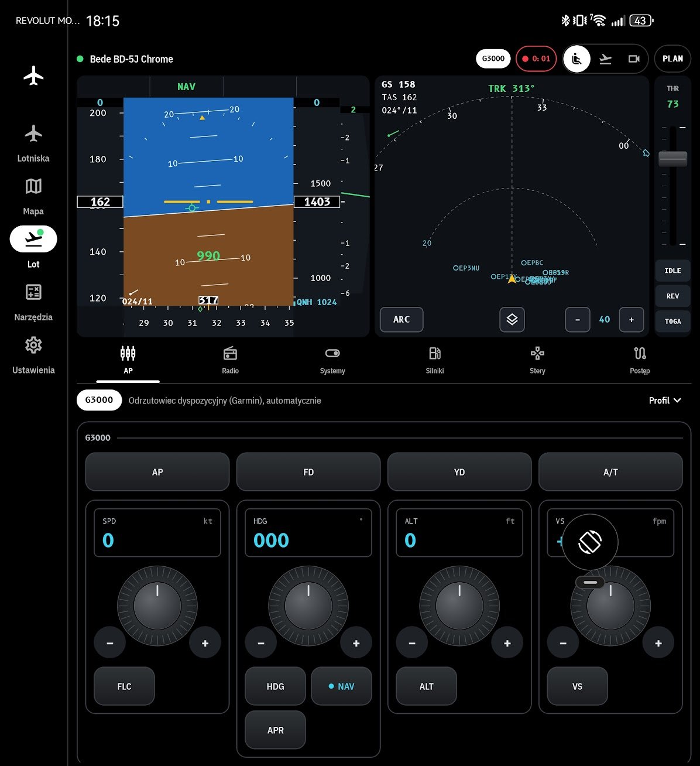Image resolution: width=700 pixels, height=766 pixels.
Task: Set throttle to IDLE
Action: (672, 271)
